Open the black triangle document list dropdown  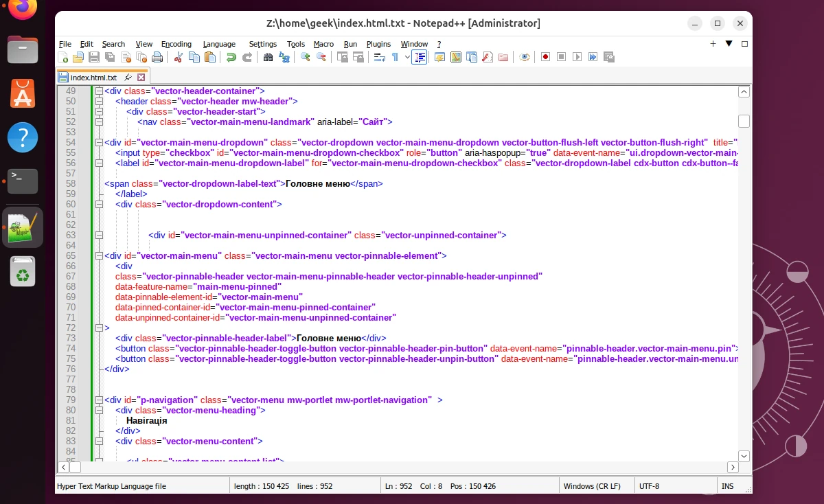tap(729, 44)
